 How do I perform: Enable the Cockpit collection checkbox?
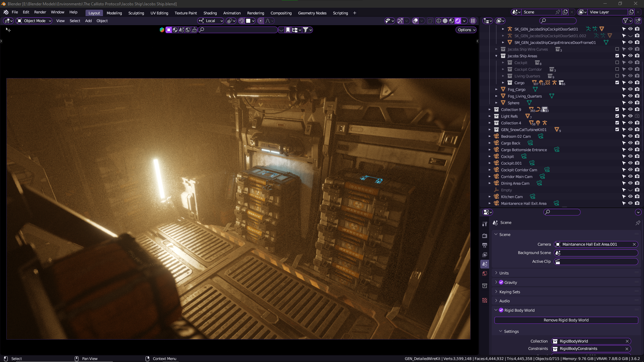click(x=617, y=63)
